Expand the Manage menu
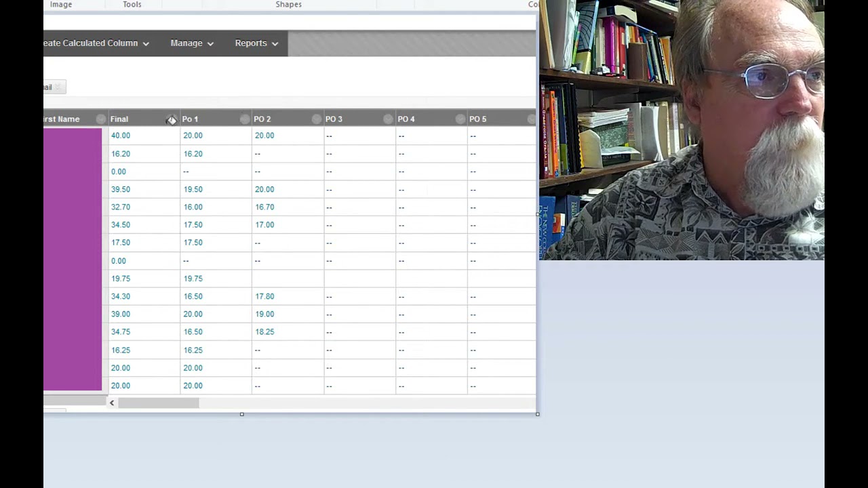The height and width of the screenshot is (488, 868). point(192,43)
